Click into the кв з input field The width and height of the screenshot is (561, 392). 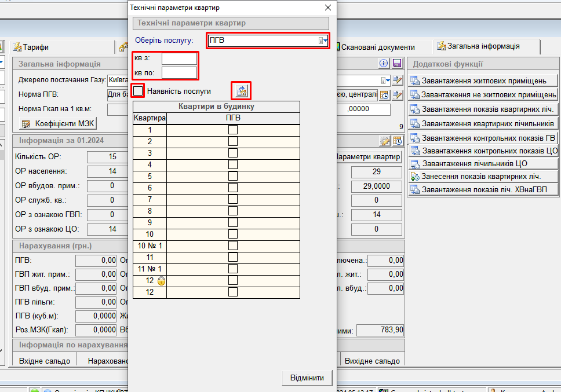pos(180,58)
